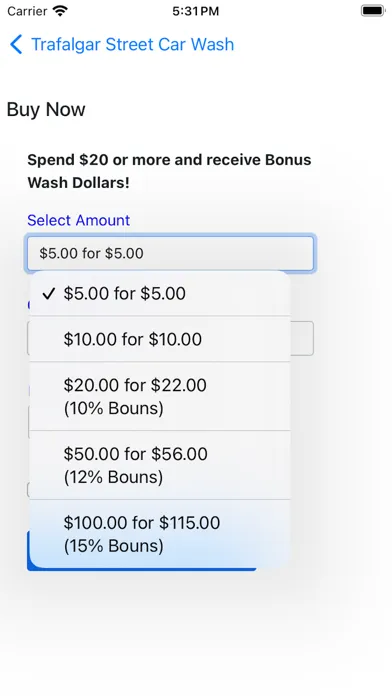Tap the back chevron arrow icon
392x696 pixels.
tap(16, 45)
